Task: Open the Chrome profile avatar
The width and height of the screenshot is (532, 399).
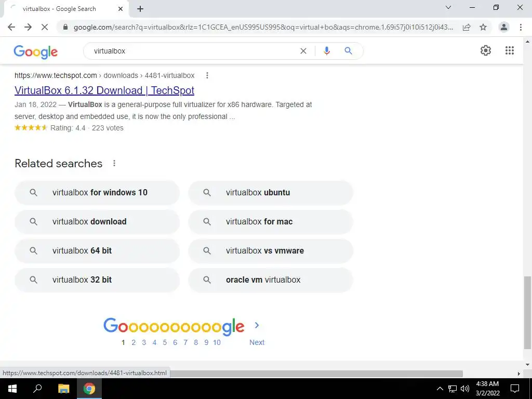Action: pyautogui.click(x=504, y=27)
